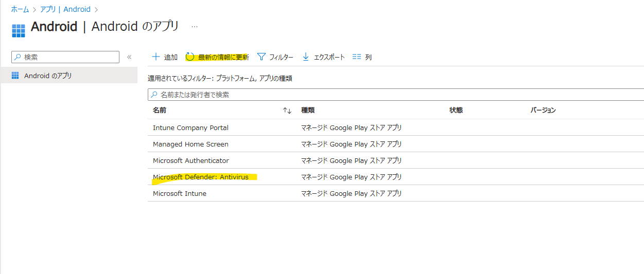Viewport: 644px width, 274px height.
Task: Open the Managed Home Screen app
Action: point(190,144)
